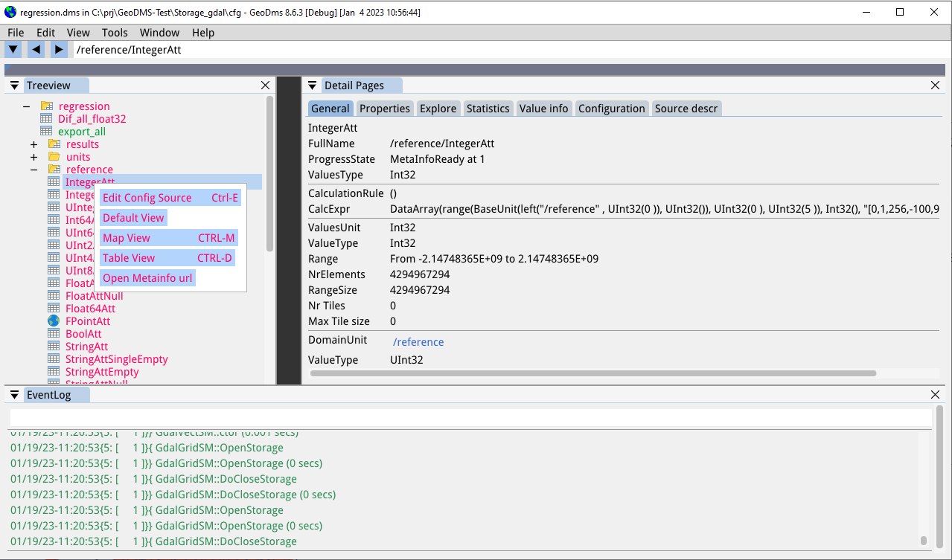
Task: Open the address bar dropdown arrow
Action: 13,49
